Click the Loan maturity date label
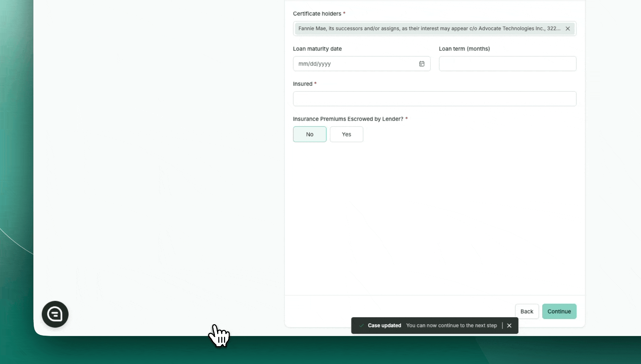This screenshot has height=364, width=641. tap(317, 49)
